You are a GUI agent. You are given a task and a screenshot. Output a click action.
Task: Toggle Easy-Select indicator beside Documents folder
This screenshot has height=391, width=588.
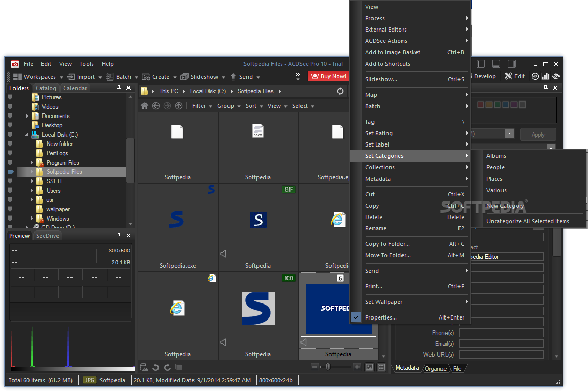tap(10, 116)
